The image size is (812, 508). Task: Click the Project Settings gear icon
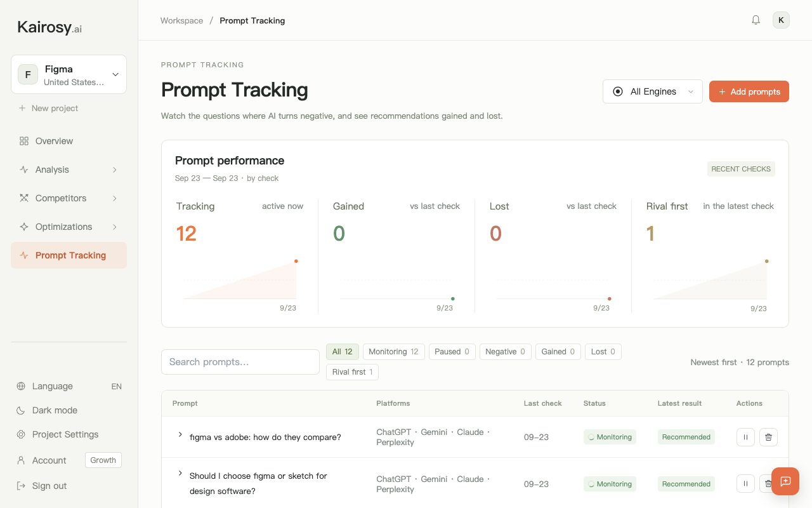pos(21,434)
